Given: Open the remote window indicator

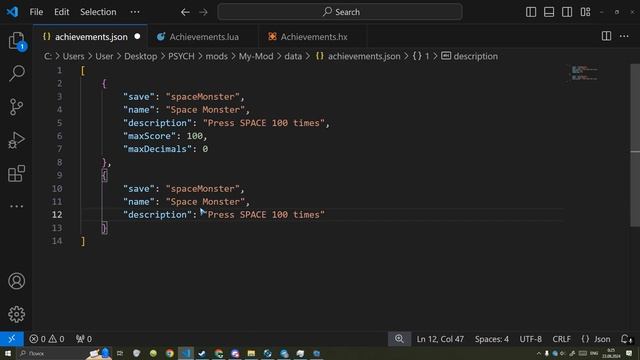Looking at the screenshot, I should pyautogui.click(x=11, y=339).
